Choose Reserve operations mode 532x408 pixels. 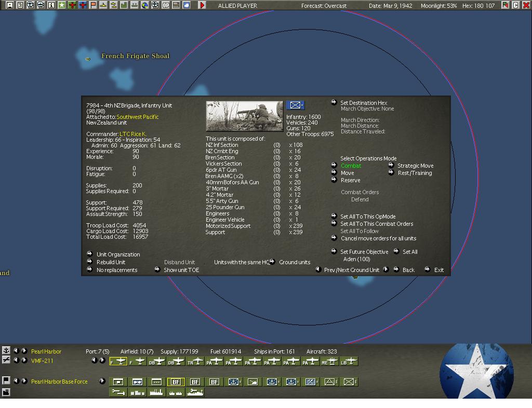click(350, 180)
